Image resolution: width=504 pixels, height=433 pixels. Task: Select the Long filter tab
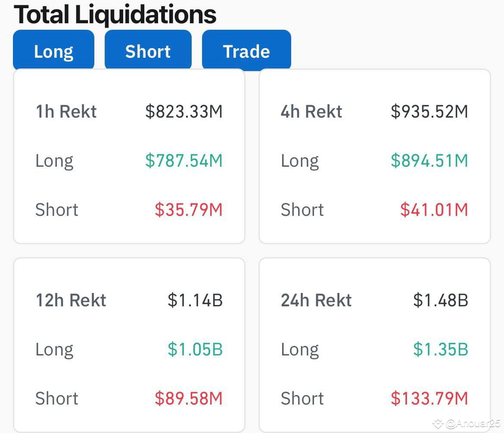pyautogui.click(x=53, y=50)
